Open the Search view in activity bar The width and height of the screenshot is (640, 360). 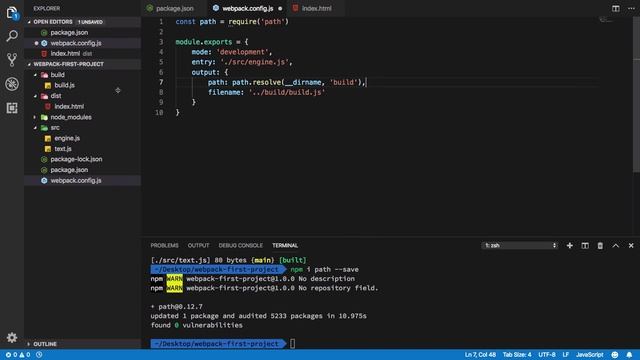[x=12, y=36]
